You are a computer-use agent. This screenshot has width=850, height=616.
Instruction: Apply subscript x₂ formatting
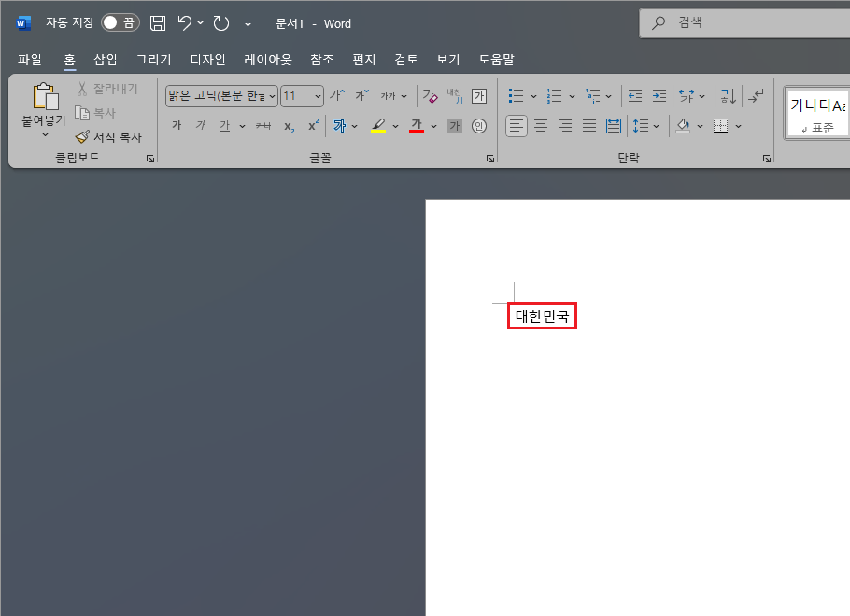(290, 126)
